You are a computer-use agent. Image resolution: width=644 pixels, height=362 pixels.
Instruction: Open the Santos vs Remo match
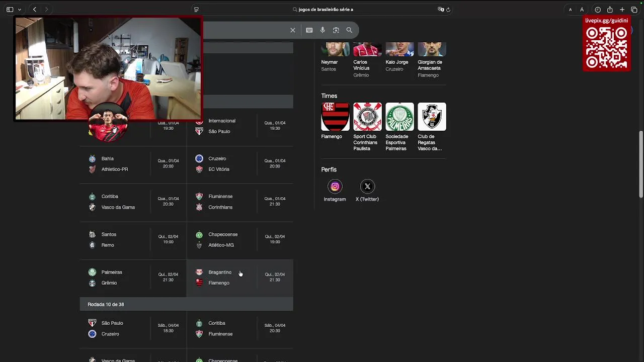[x=133, y=240]
